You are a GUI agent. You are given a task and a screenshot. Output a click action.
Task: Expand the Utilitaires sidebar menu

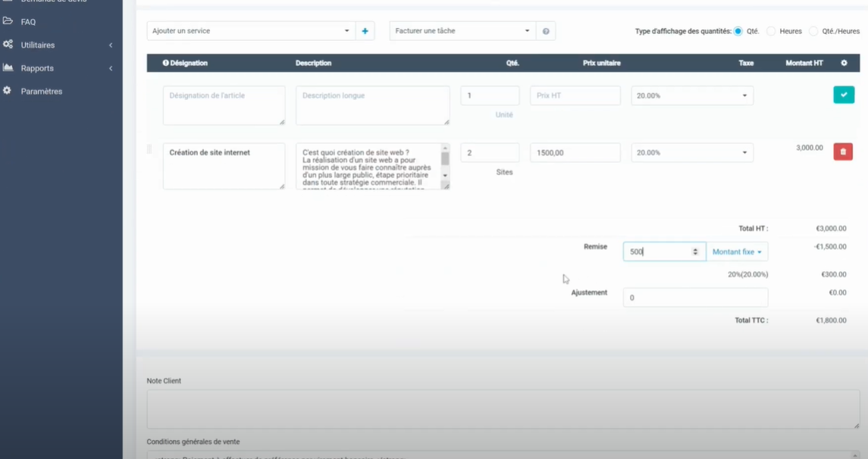(x=38, y=45)
